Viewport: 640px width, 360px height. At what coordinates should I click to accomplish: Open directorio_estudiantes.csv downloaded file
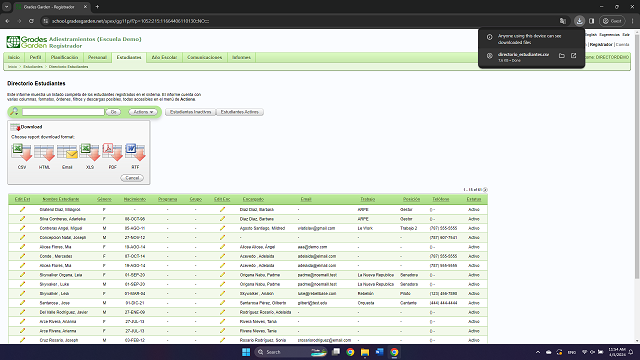pyautogui.click(x=523, y=54)
